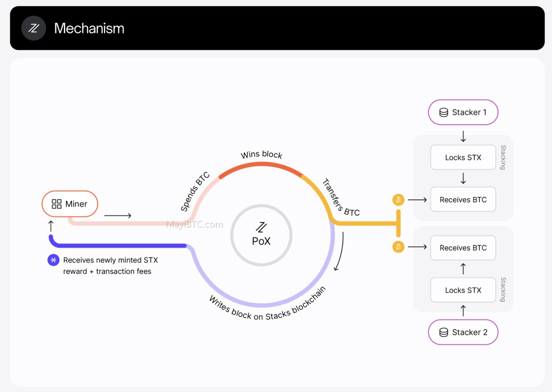Click the database icon next to Stacker 2
The image size is (552, 392).
click(444, 332)
